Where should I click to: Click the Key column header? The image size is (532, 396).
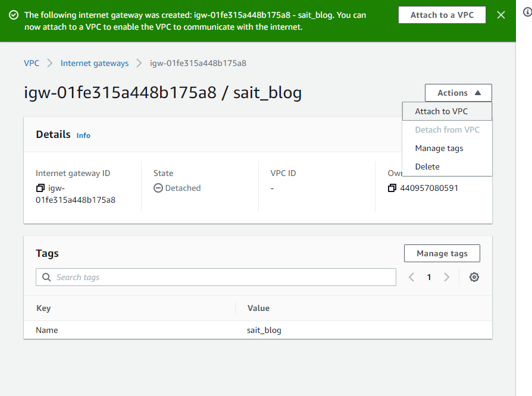click(x=43, y=308)
